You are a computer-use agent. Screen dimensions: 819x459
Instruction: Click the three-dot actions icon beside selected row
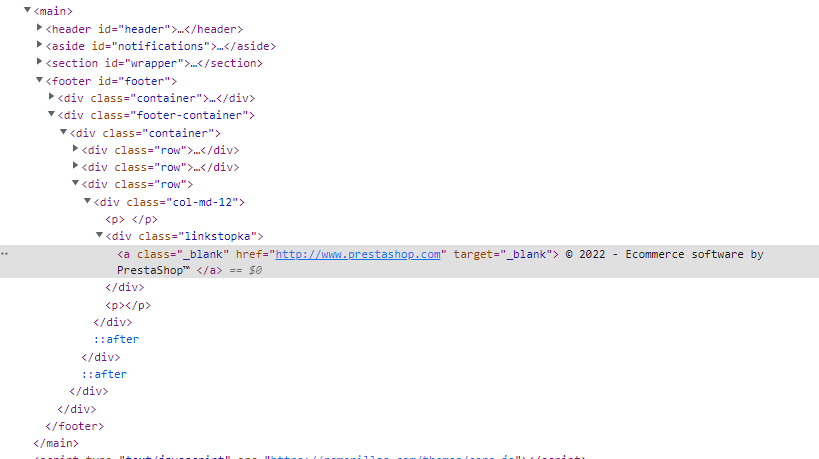tap(5, 254)
